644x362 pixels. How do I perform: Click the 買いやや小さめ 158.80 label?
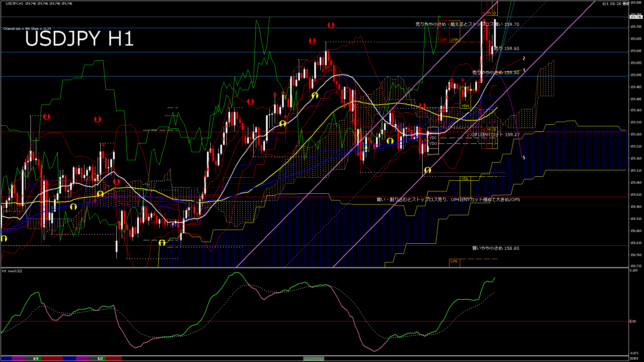[496, 248]
